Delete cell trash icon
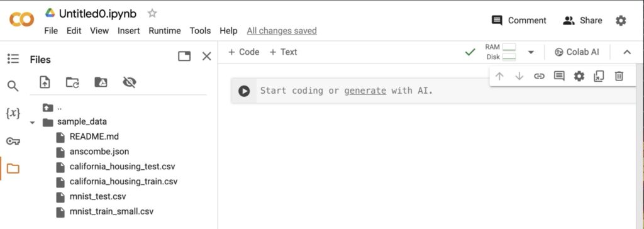The height and width of the screenshot is (229, 644). point(619,76)
